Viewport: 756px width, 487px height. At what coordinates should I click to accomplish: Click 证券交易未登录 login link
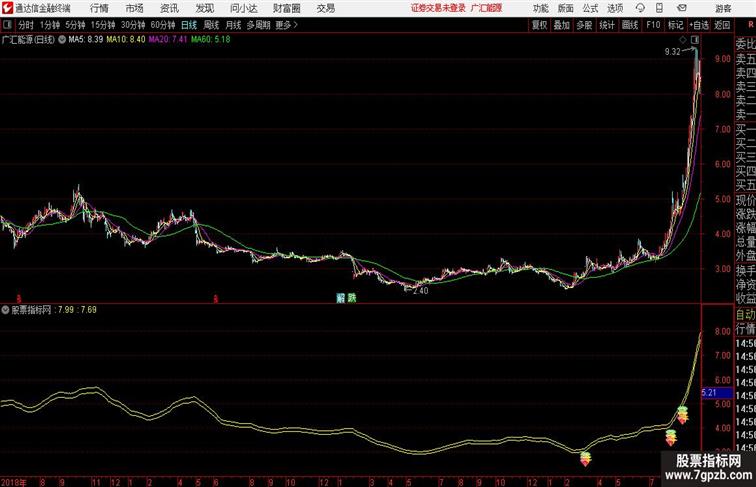coord(438,8)
